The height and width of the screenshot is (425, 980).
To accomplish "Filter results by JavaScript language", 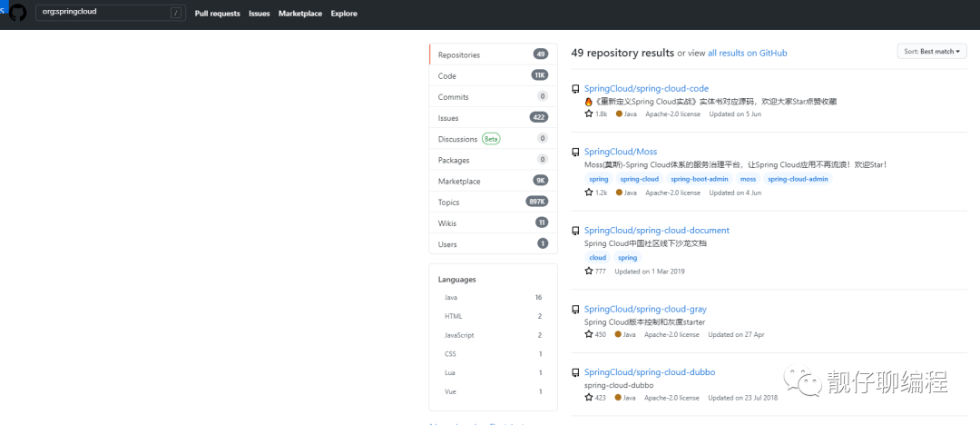I will tap(493, 335).
